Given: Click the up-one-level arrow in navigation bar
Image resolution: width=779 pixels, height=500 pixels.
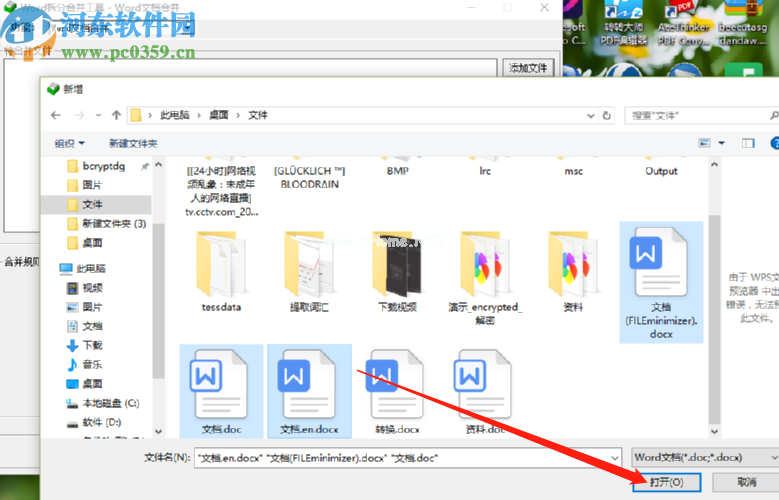Looking at the screenshot, I should [x=117, y=116].
